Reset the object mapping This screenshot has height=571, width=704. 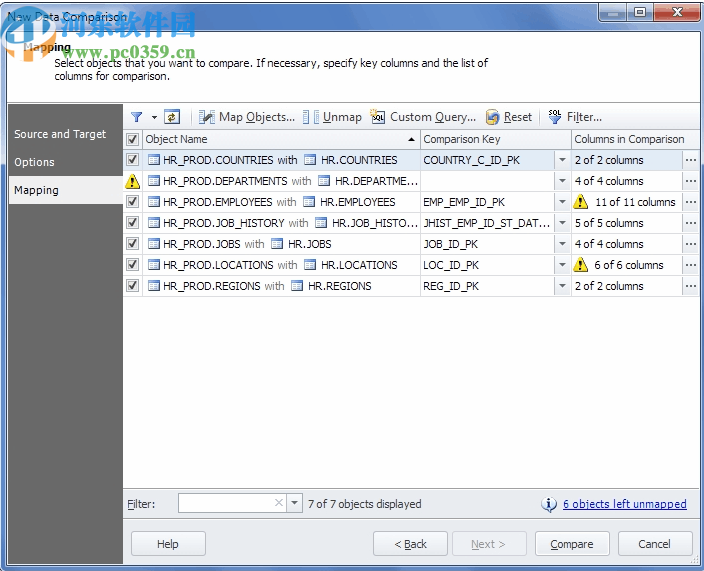point(509,117)
